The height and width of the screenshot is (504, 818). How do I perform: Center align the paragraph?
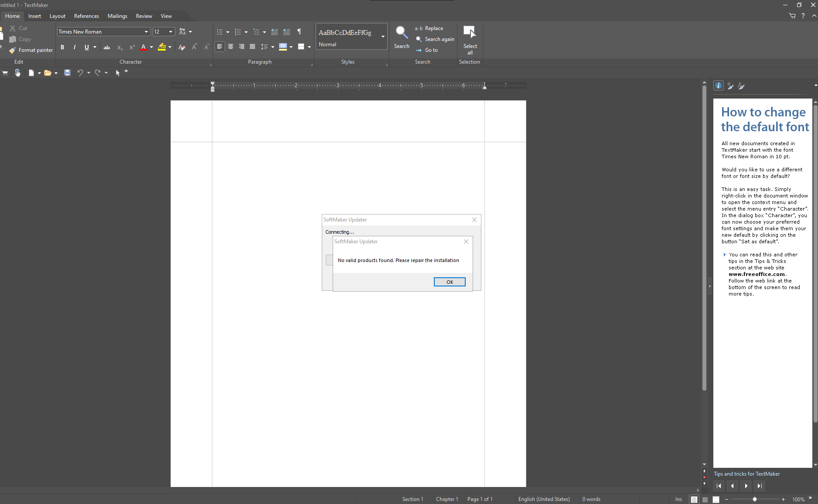pos(231,47)
